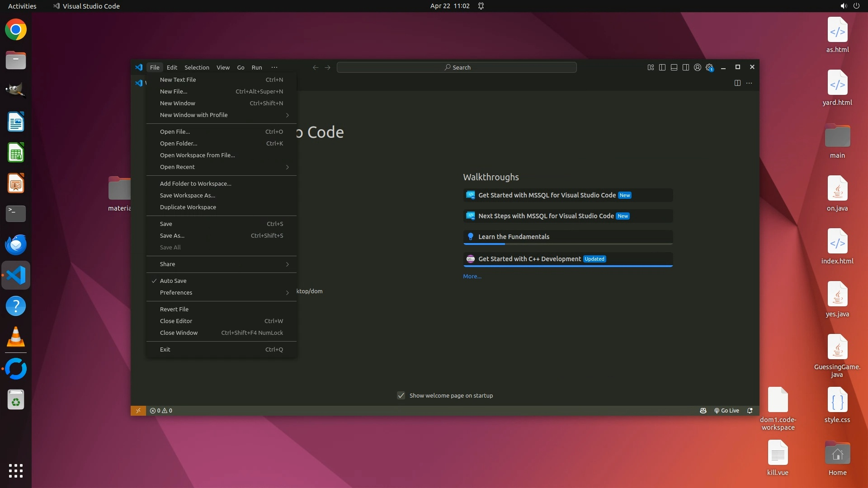Click errors and warnings status indicator
Screen dimensions: 868x488
pyautogui.click(x=161, y=411)
